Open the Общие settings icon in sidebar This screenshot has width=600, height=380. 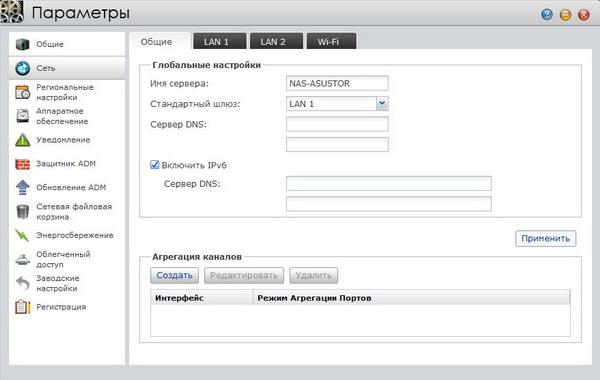23,44
